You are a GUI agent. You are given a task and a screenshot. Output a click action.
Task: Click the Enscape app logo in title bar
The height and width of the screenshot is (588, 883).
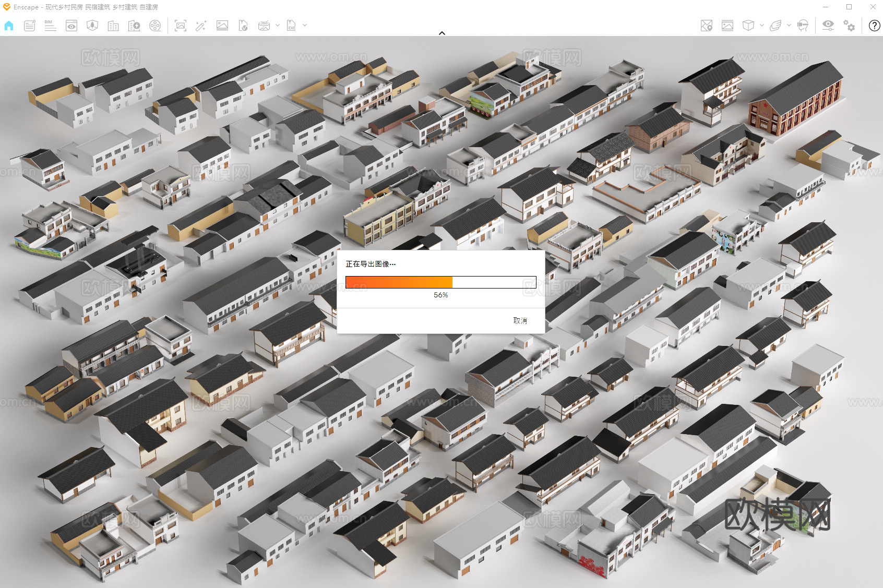pos(6,7)
